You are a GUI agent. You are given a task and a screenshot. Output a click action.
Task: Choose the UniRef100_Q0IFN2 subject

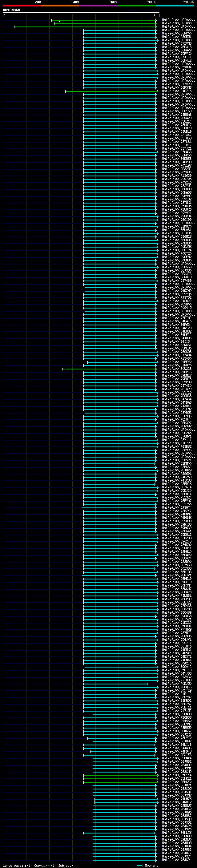coord(177,410)
